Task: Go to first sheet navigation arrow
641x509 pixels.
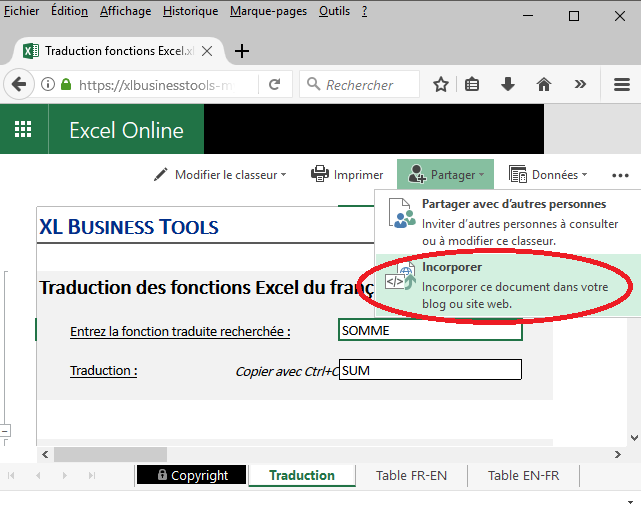Action: click(11, 475)
